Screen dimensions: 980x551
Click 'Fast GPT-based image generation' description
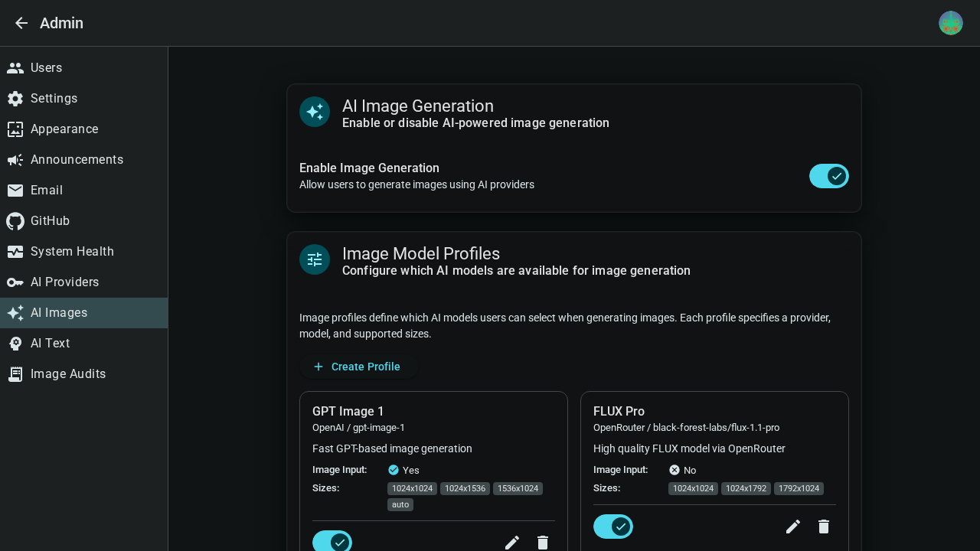[392, 448]
